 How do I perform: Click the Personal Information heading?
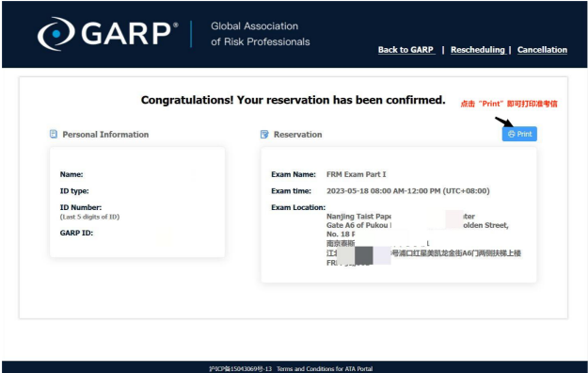(x=105, y=135)
